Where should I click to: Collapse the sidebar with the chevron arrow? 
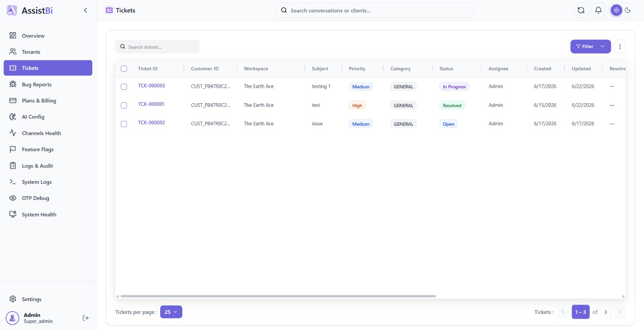coord(85,10)
